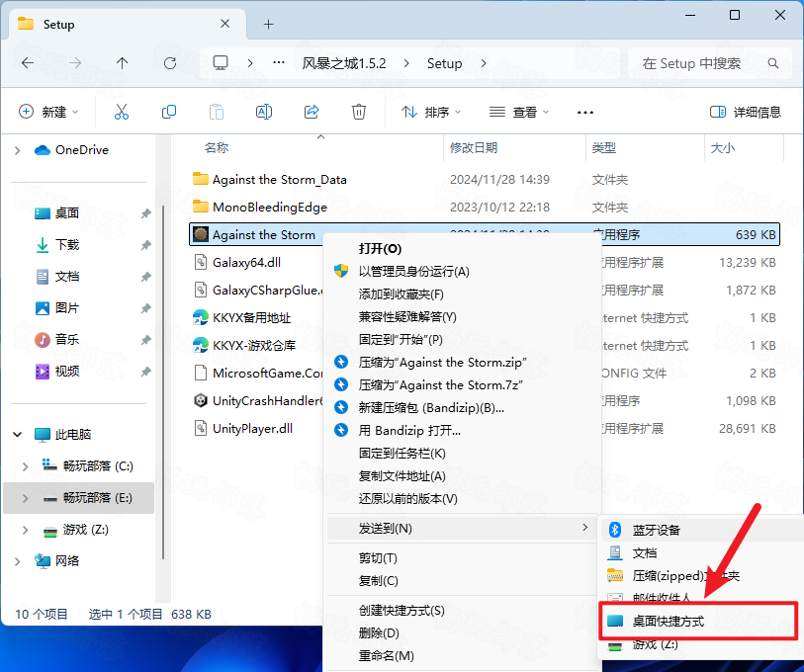Close the Setup tab
The width and height of the screenshot is (804, 672).
tap(224, 24)
